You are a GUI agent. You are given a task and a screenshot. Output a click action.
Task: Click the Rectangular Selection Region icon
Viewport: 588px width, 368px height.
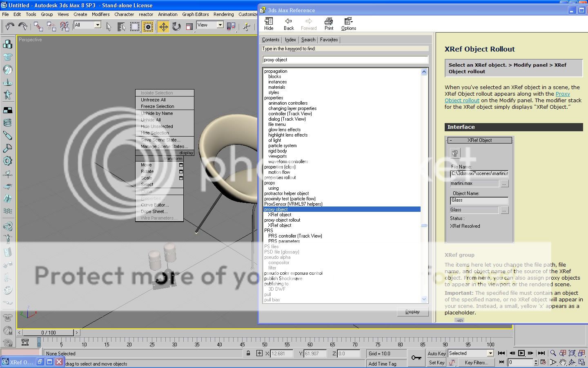[135, 27]
